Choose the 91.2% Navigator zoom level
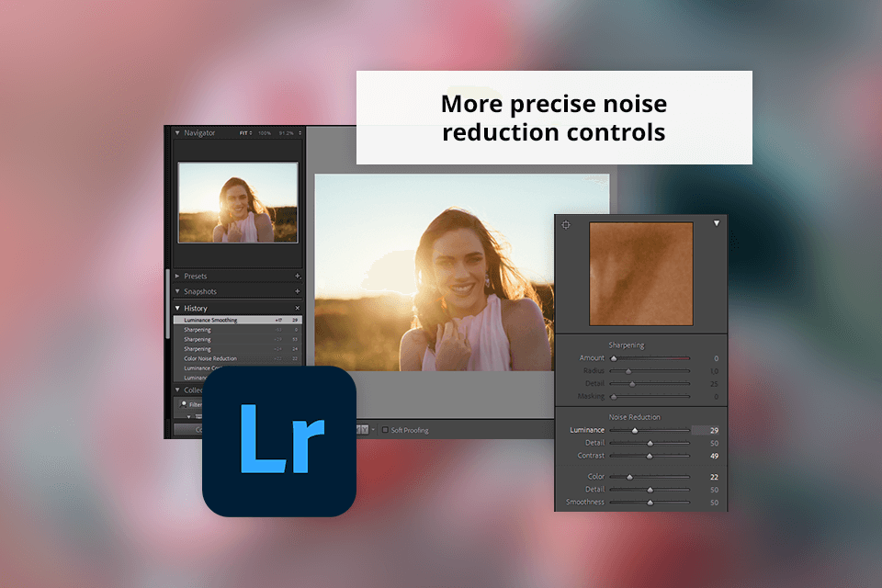Viewport: 882px width, 588px height. pos(286,133)
